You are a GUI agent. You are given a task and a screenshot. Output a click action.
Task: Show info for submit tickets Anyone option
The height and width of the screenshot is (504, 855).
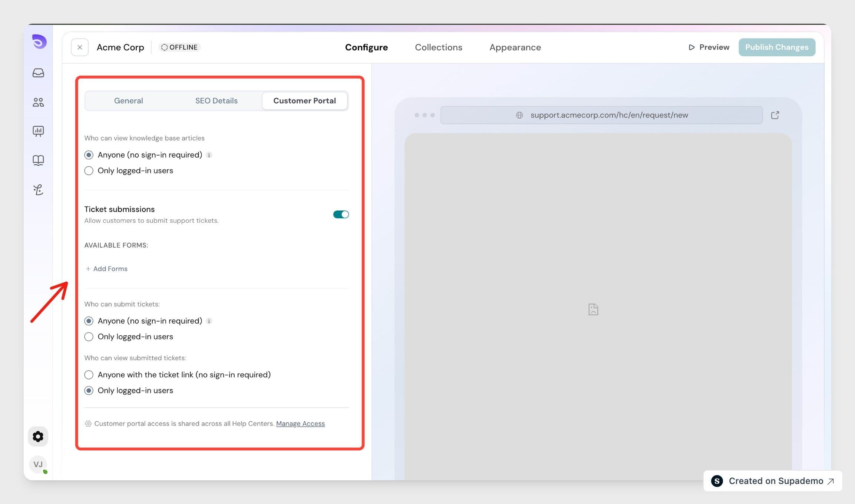click(209, 321)
